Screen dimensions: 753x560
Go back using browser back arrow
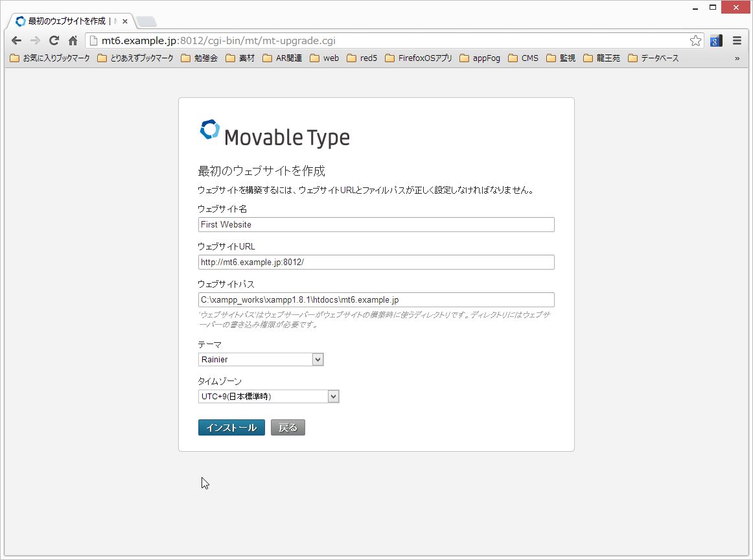[x=16, y=41]
